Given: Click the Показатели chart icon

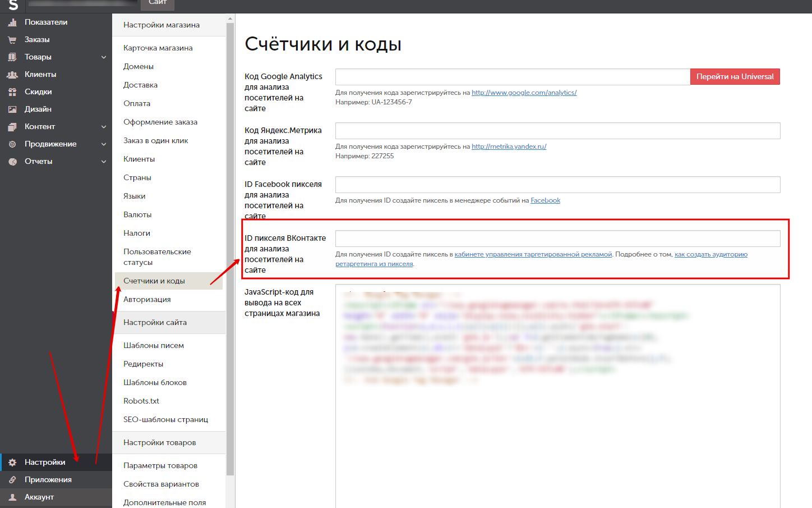Looking at the screenshot, I should 12,22.
